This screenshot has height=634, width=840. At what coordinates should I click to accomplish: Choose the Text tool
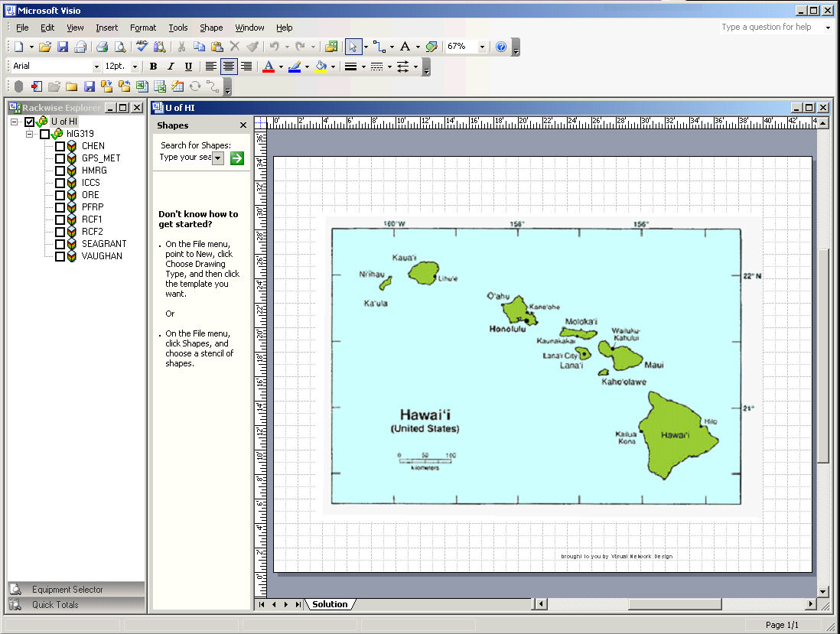pyautogui.click(x=405, y=47)
